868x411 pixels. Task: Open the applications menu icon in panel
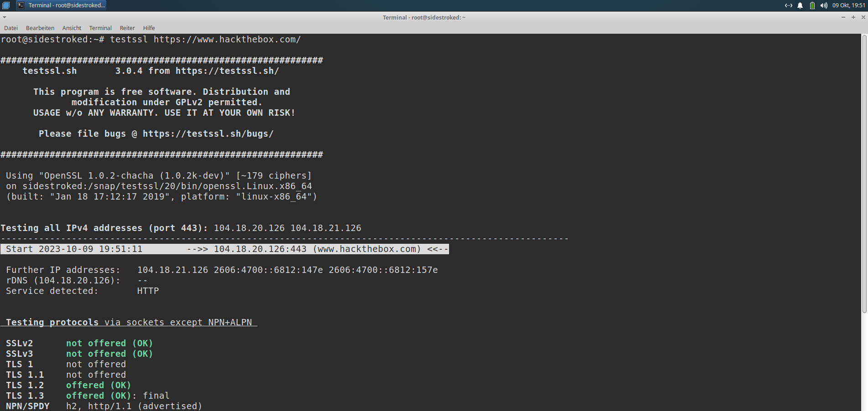(x=6, y=5)
